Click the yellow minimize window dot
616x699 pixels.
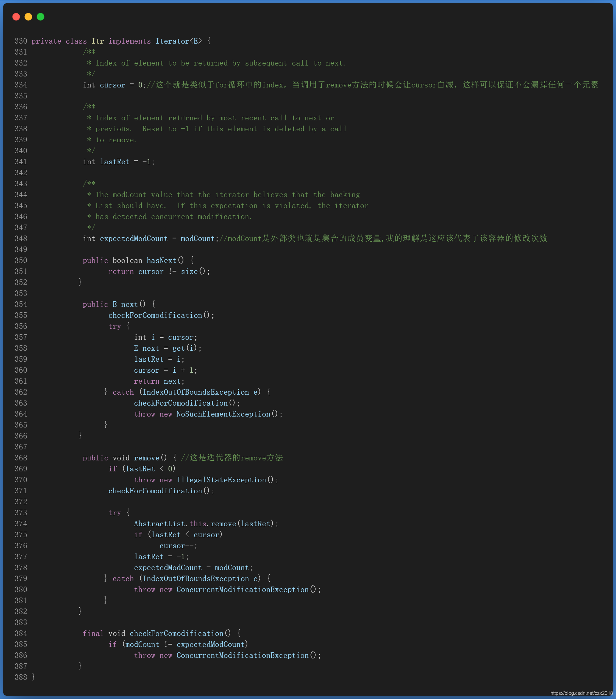28,17
